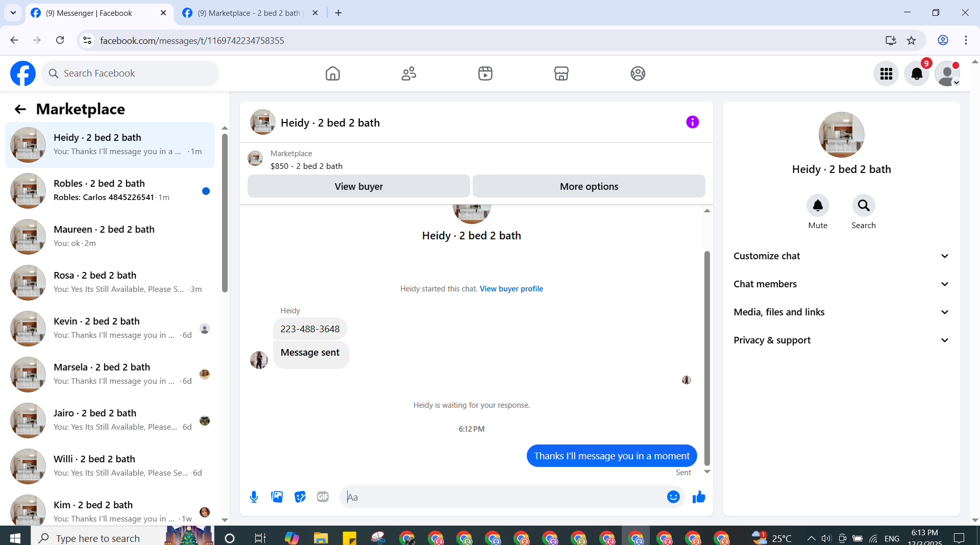Follow the View buyer profile link
The height and width of the screenshot is (545, 980).
(x=511, y=289)
